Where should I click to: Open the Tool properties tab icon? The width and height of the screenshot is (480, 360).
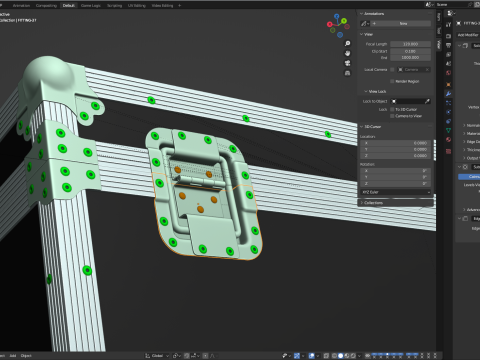pyautogui.click(x=449, y=25)
